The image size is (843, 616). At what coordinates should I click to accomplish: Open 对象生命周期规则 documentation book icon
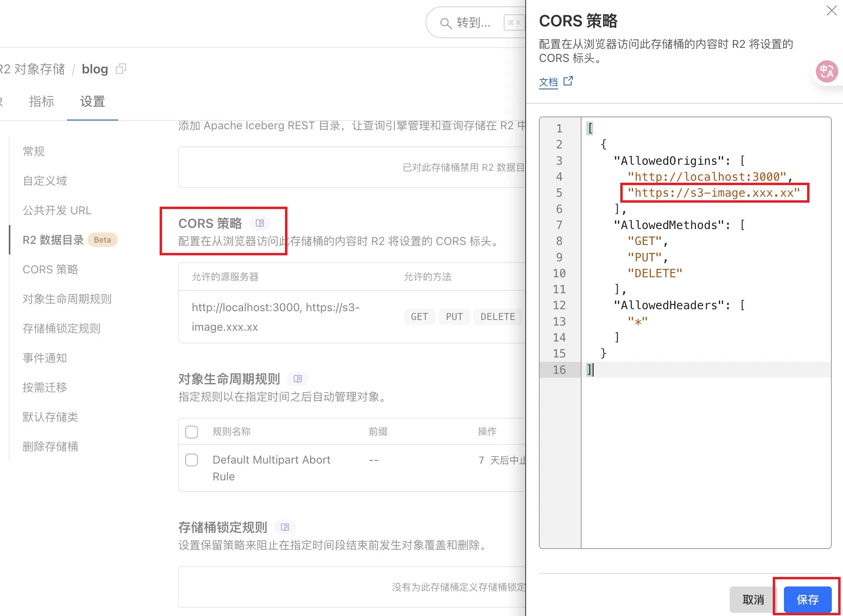pyautogui.click(x=298, y=379)
